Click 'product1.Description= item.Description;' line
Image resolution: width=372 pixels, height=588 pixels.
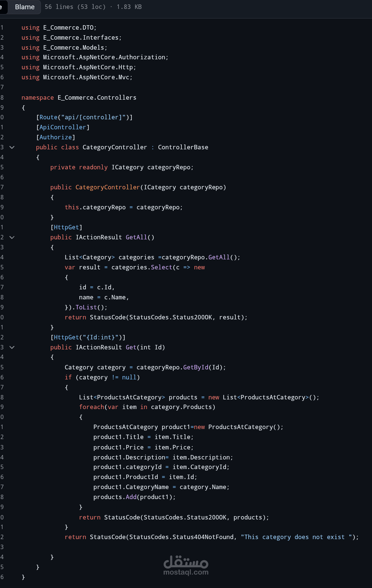coord(163,458)
